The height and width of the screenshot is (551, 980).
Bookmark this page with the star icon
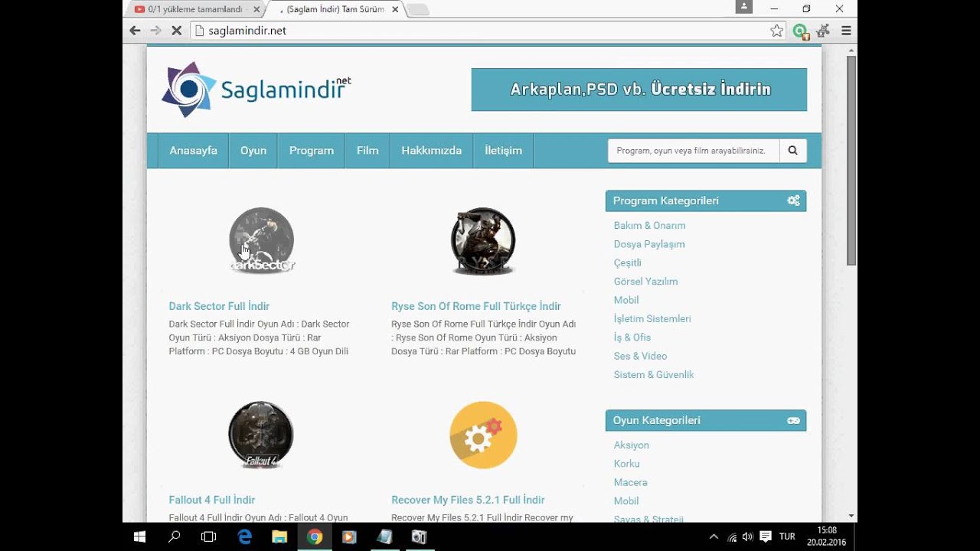click(x=777, y=31)
